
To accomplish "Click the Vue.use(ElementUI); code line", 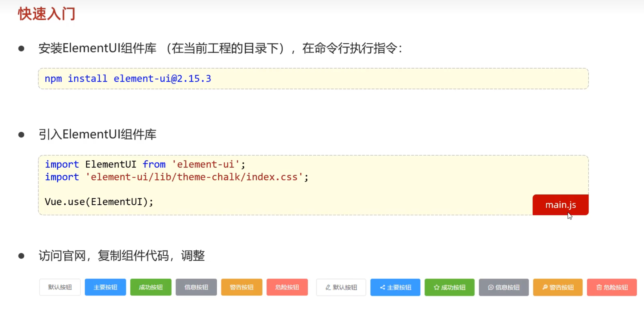I will [x=99, y=202].
